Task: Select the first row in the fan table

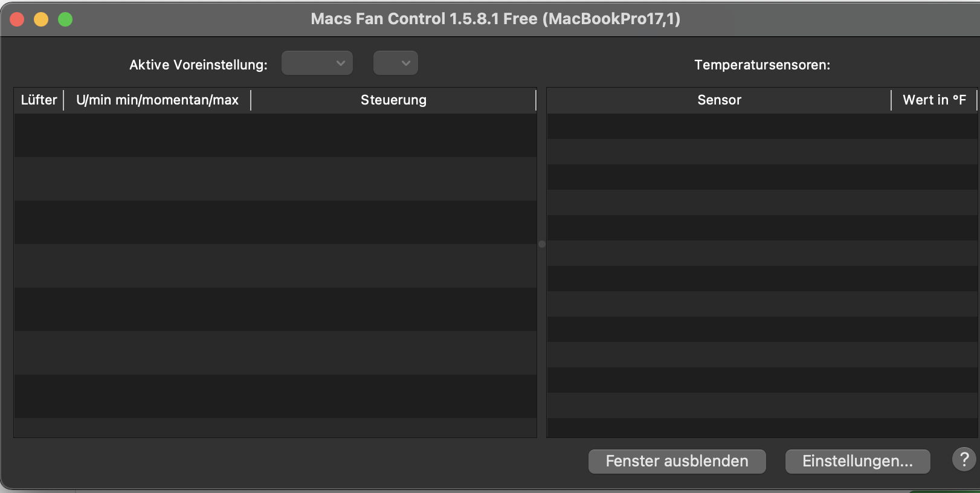Action: (x=275, y=135)
